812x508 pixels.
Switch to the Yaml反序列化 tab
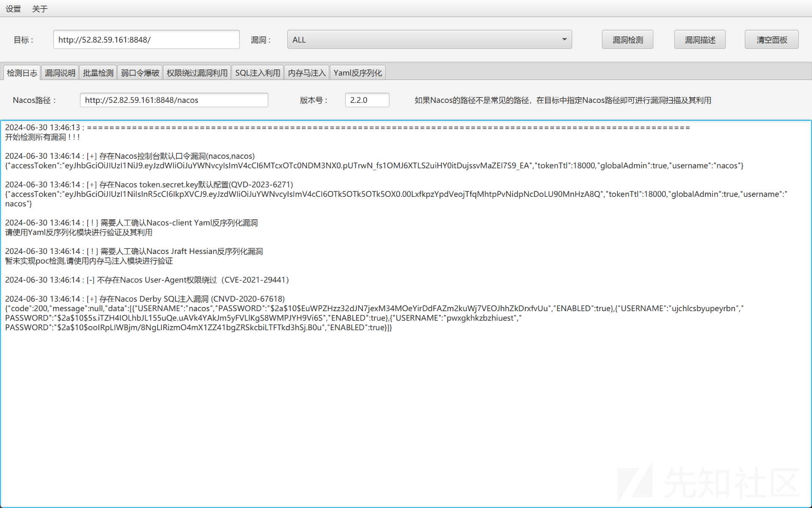pyautogui.click(x=358, y=73)
